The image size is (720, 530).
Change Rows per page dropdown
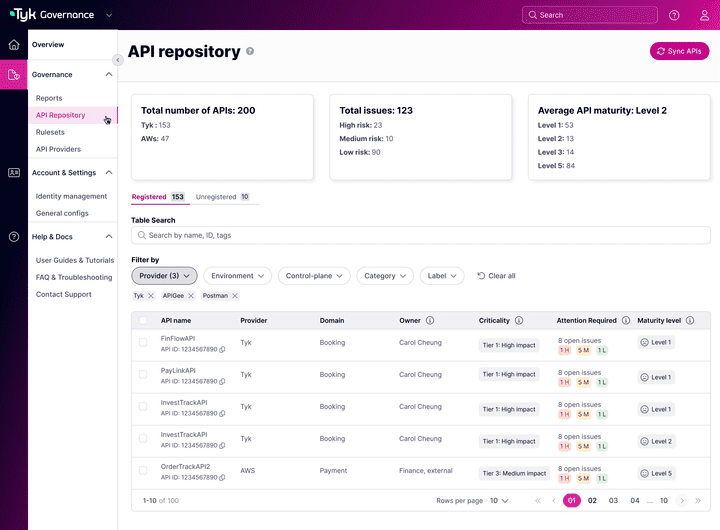click(x=499, y=501)
